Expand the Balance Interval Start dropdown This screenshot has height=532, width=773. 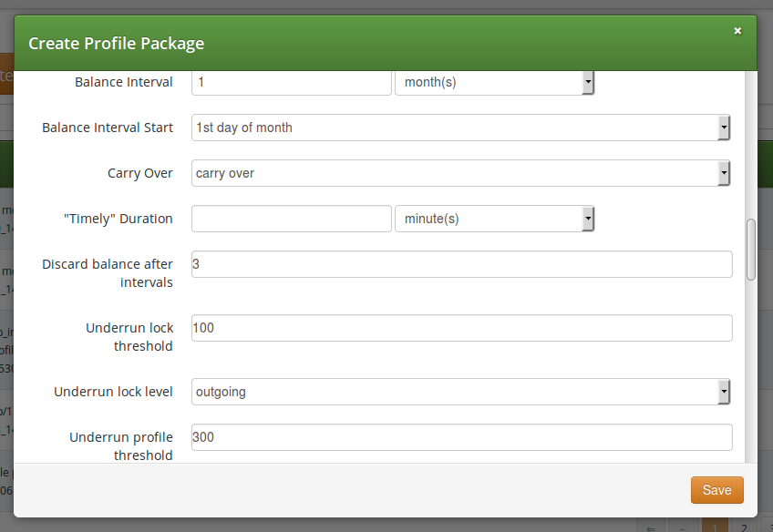click(x=460, y=128)
